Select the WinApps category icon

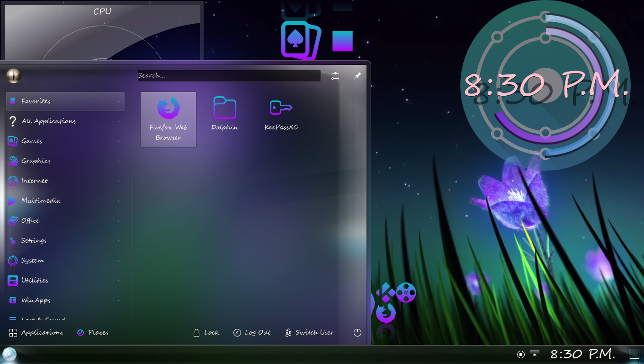pos(13,300)
